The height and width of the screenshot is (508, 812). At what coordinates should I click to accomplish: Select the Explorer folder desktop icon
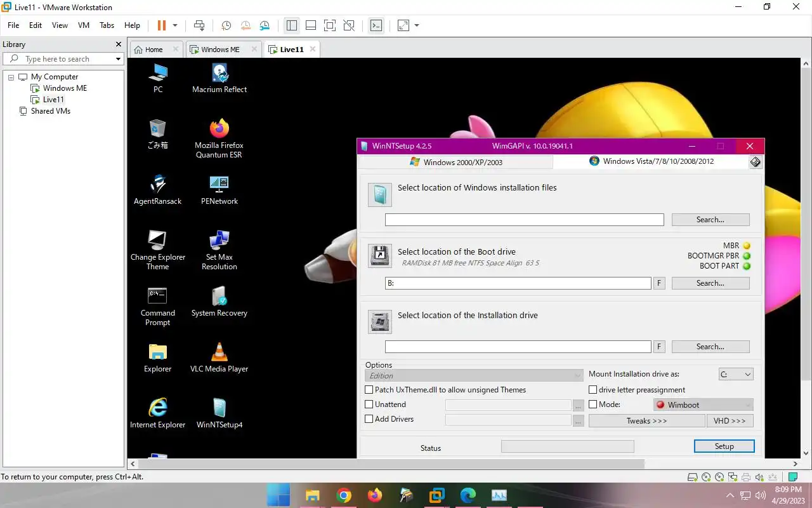[157, 358]
